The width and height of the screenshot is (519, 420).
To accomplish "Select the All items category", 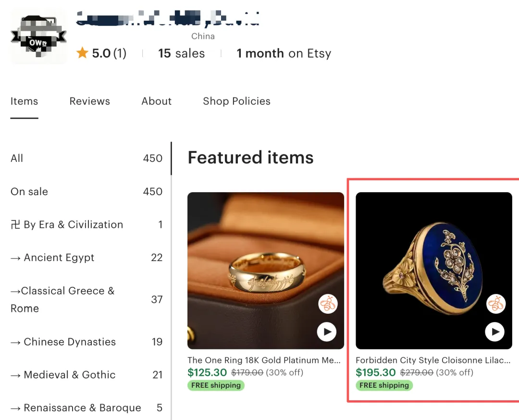I will coord(17,159).
